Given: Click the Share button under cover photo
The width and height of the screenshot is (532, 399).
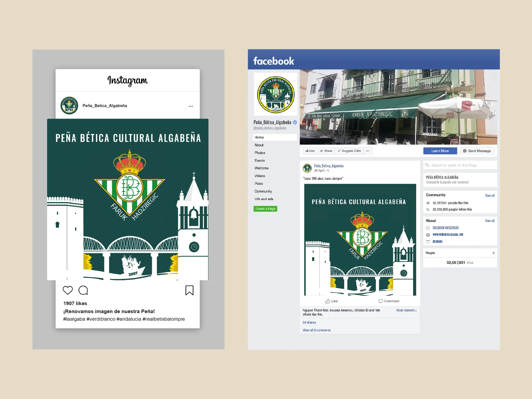Looking at the screenshot, I should click(326, 151).
